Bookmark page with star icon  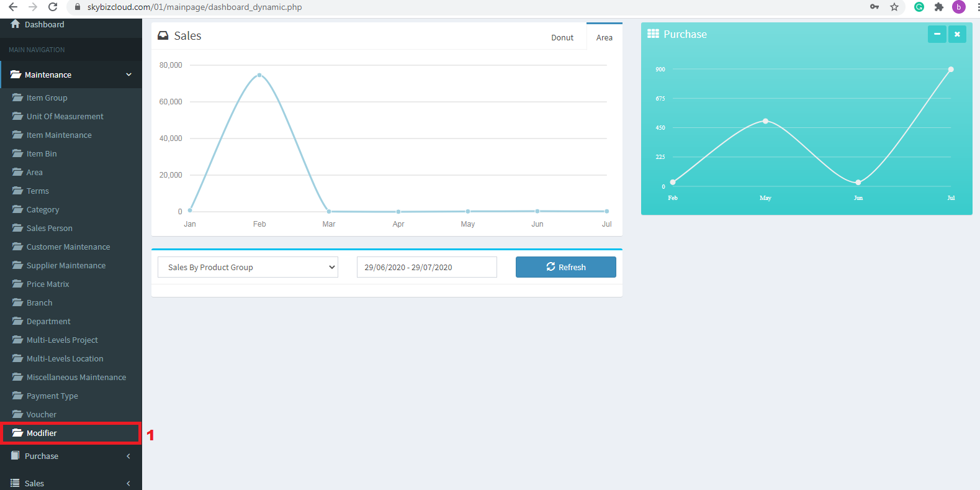click(x=894, y=7)
